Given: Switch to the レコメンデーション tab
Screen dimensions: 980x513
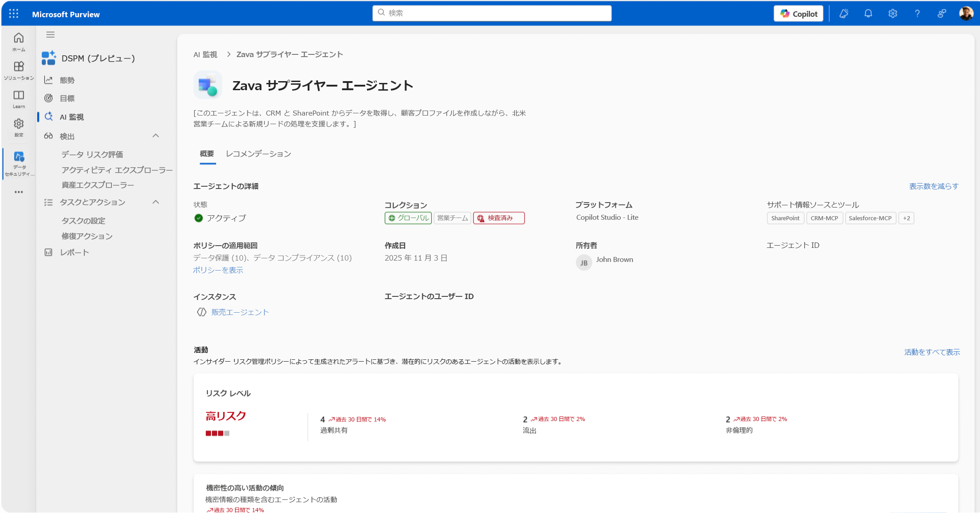Looking at the screenshot, I should 258,154.
